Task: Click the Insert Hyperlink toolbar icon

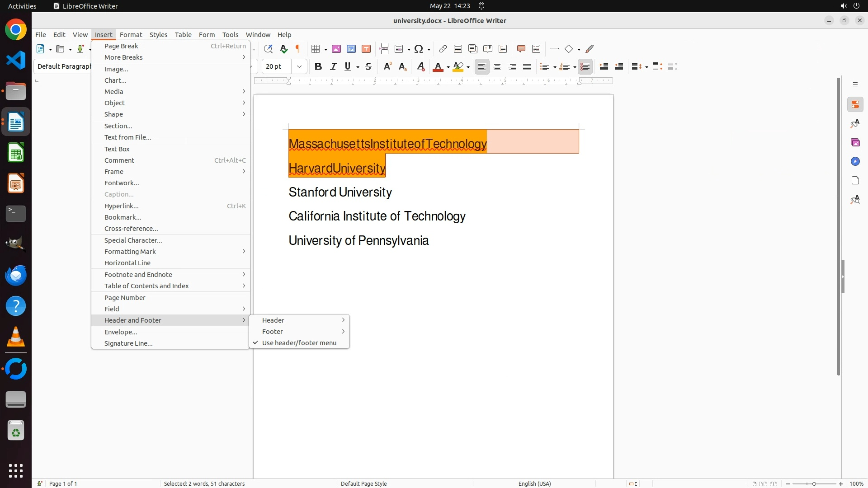Action: click(x=443, y=49)
